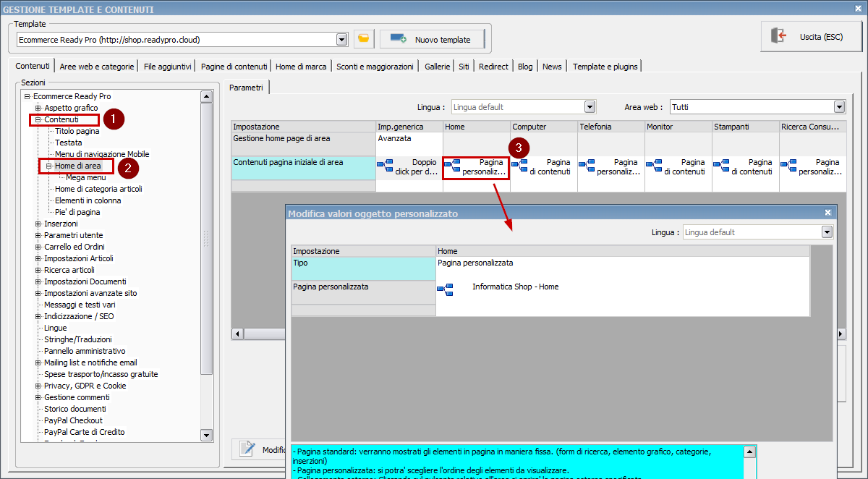Viewport: 868px width, 479px height.
Task: Click sections tree scrollbar up arrow
Action: [206, 96]
